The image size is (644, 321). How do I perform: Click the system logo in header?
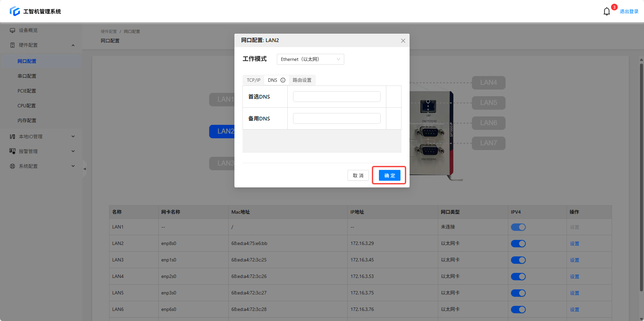click(15, 11)
